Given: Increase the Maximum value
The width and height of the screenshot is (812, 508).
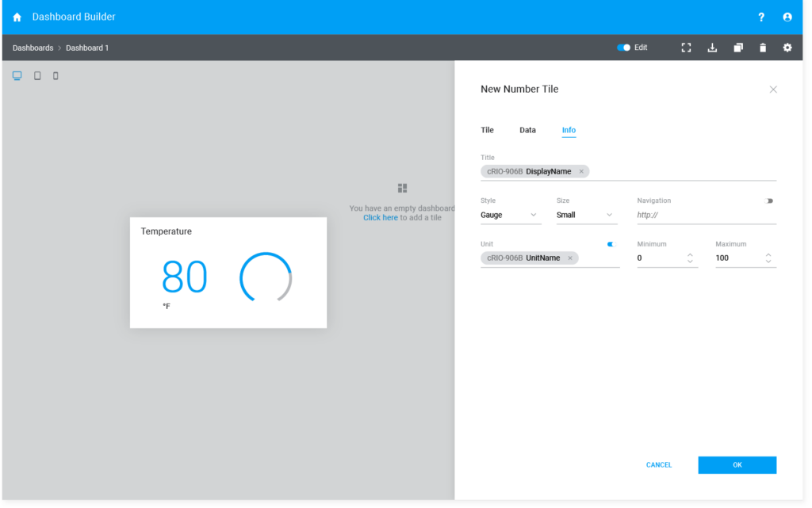Looking at the screenshot, I should 768,254.
